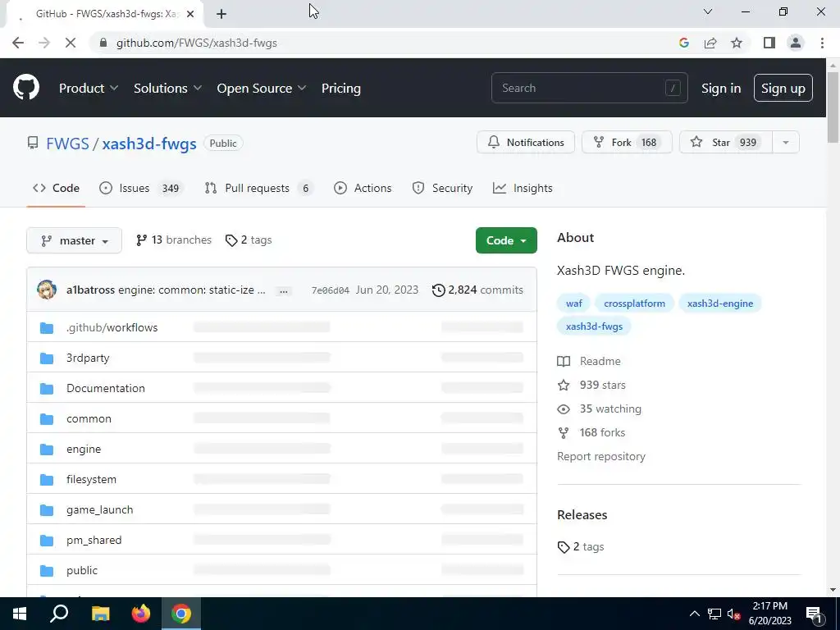Open the common folder
The width and height of the screenshot is (840, 630).
coord(89,418)
